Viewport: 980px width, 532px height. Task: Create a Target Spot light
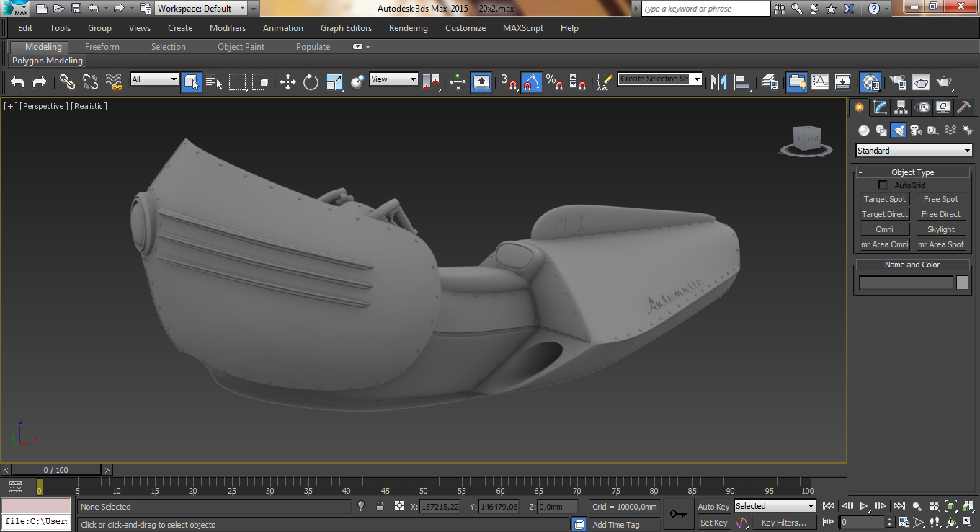pyautogui.click(x=884, y=199)
